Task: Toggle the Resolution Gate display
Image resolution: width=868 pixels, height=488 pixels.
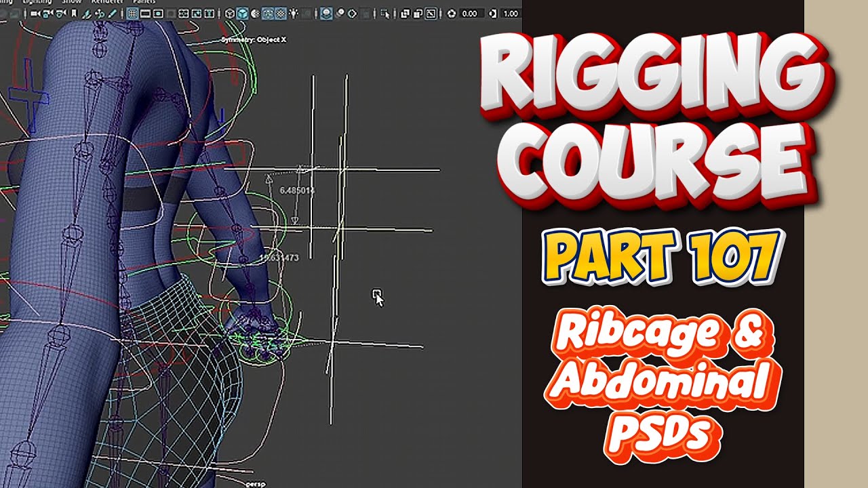Action: pos(158,14)
